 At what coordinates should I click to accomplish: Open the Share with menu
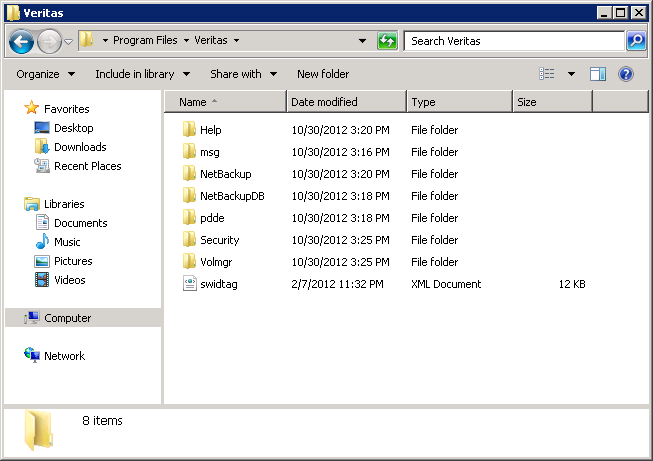tap(243, 74)
